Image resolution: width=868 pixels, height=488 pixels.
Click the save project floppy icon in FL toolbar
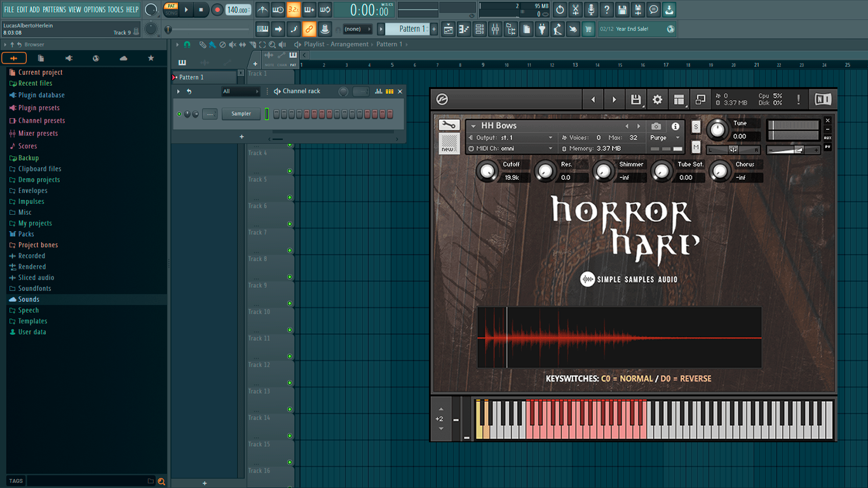point(622,10)
